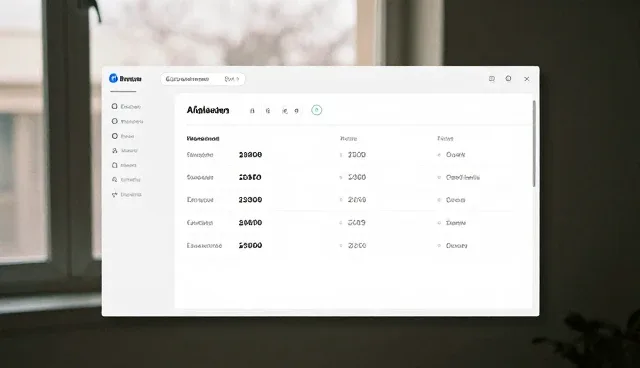Click inside the search field in the top bar
This screenshot has height=368, width=640.
click(x=202, y=79)
